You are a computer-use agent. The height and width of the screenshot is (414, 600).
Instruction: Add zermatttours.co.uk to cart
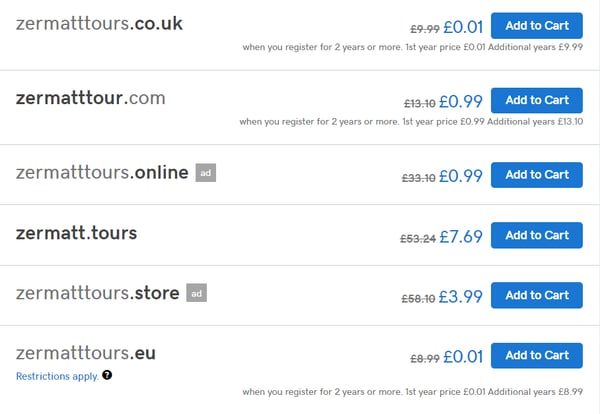537,26
